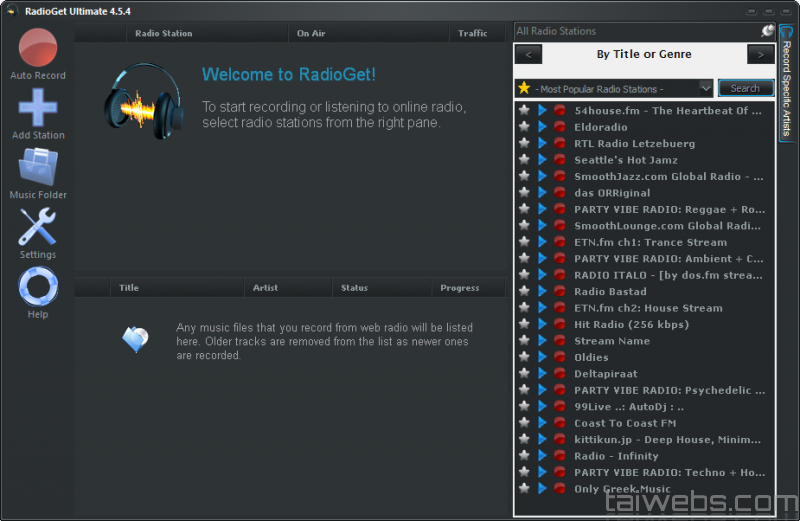Go to the previous search mode arrow
Image resolution: width=800 pixels, height=521 pixels.
tap(528, 55)
